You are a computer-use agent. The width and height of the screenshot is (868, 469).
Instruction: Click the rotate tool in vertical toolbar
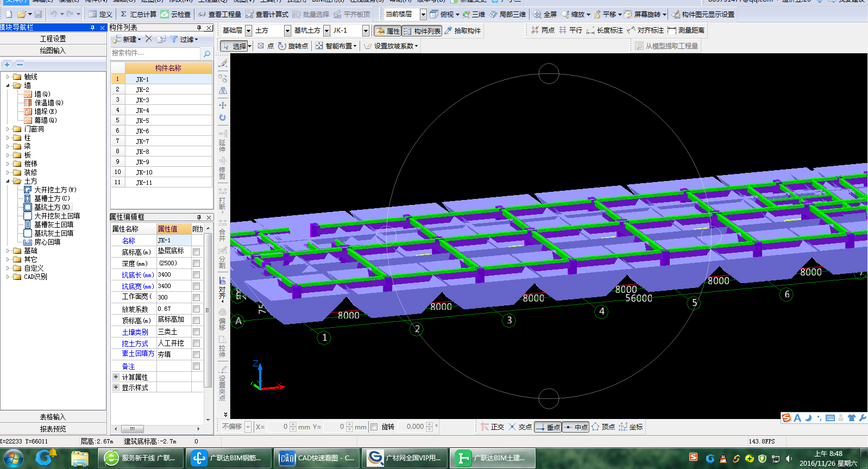pos(223,117)
